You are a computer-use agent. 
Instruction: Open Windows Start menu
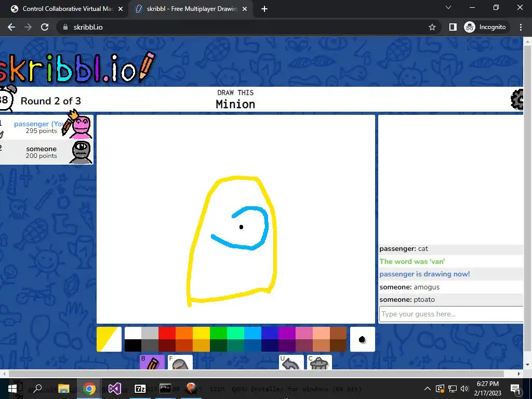pyautogui.click(x=12, y=389)
